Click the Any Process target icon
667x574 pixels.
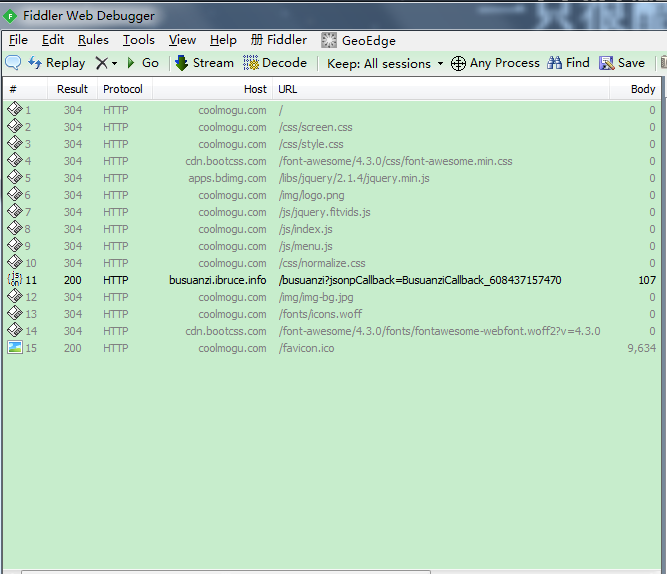tap(458, 63)
